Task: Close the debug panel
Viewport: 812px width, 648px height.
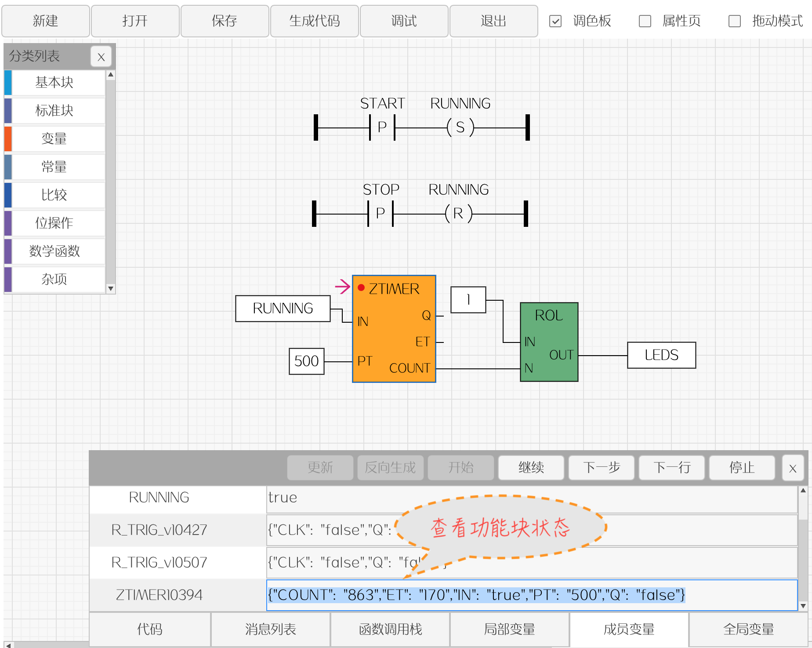Action: tap(793, 468)
